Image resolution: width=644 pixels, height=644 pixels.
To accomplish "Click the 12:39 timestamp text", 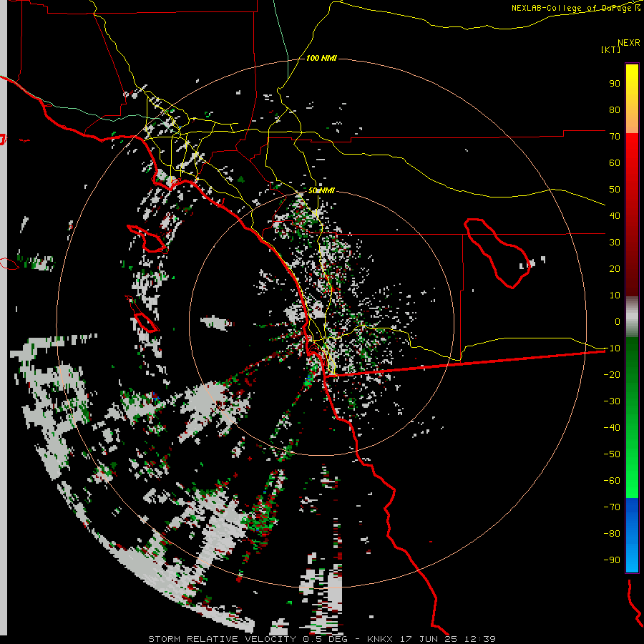I will click(479, 639).
